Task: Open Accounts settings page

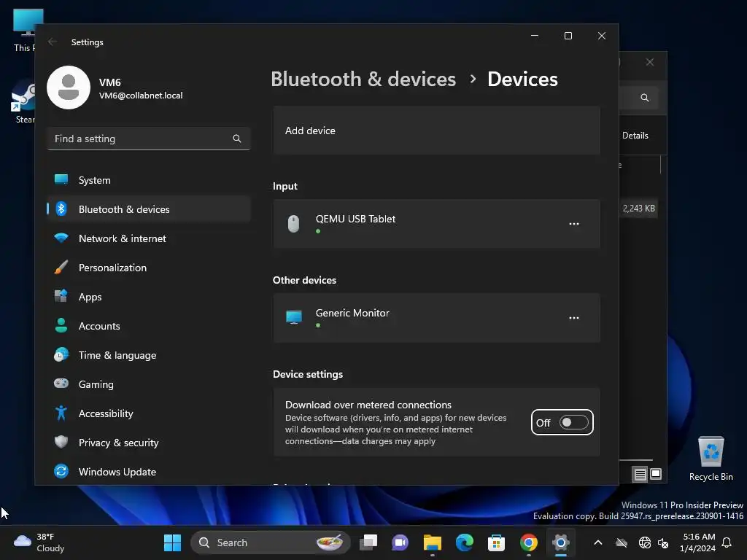Action: 149,326
